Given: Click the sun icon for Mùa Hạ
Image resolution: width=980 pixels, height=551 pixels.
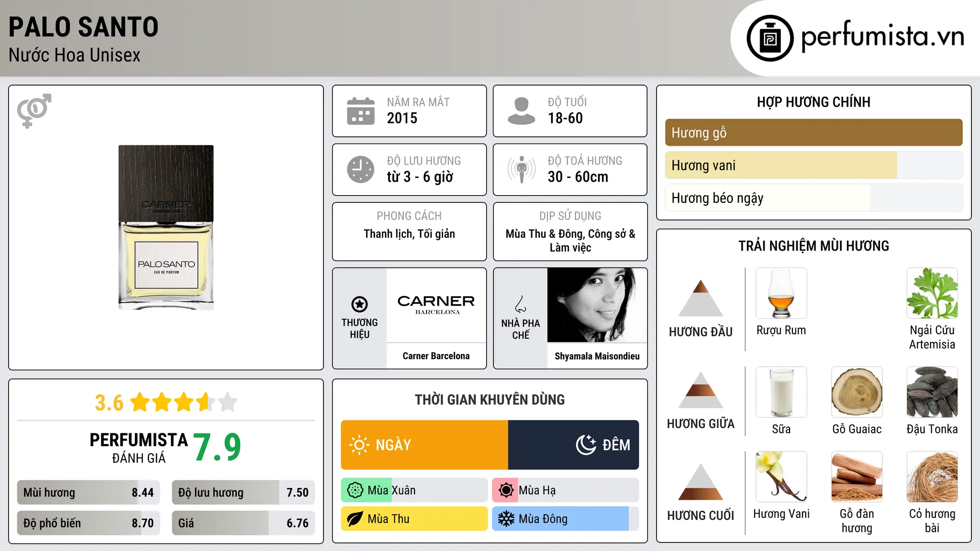Looking at the screenshot, I should coord(506,490).
